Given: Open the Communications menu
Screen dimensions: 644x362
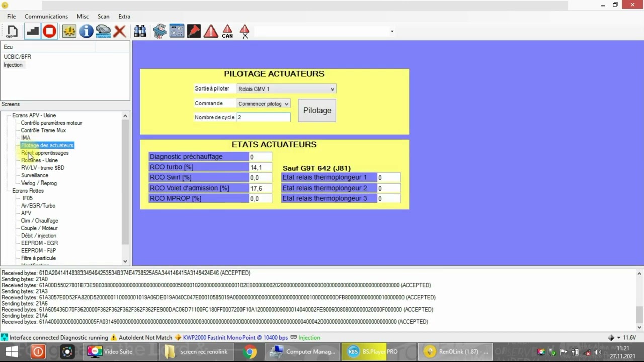Looking at the screenshot, I should tap(46, 17).
